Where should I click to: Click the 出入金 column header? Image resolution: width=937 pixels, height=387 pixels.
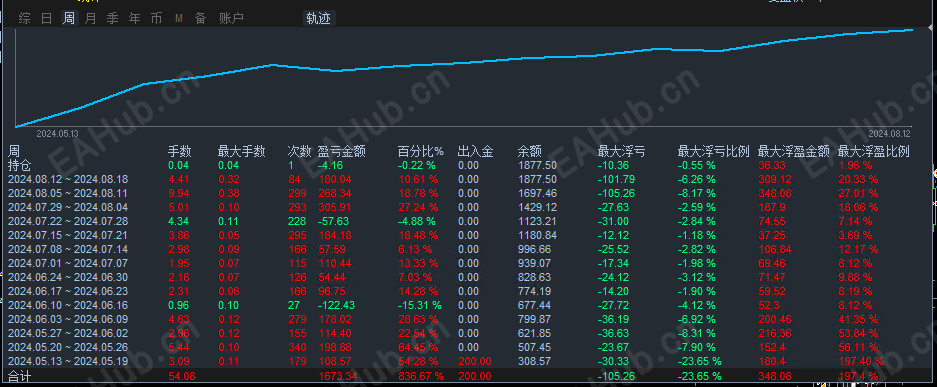tap(476, 152)
